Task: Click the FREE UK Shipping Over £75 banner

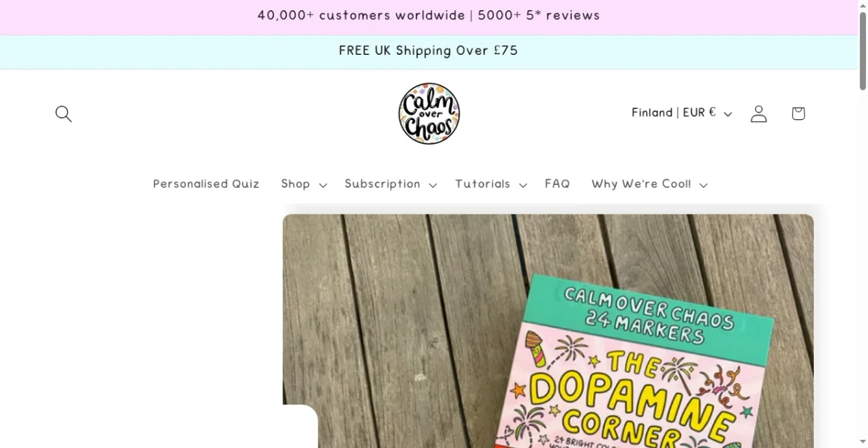Action: point(428,51)
